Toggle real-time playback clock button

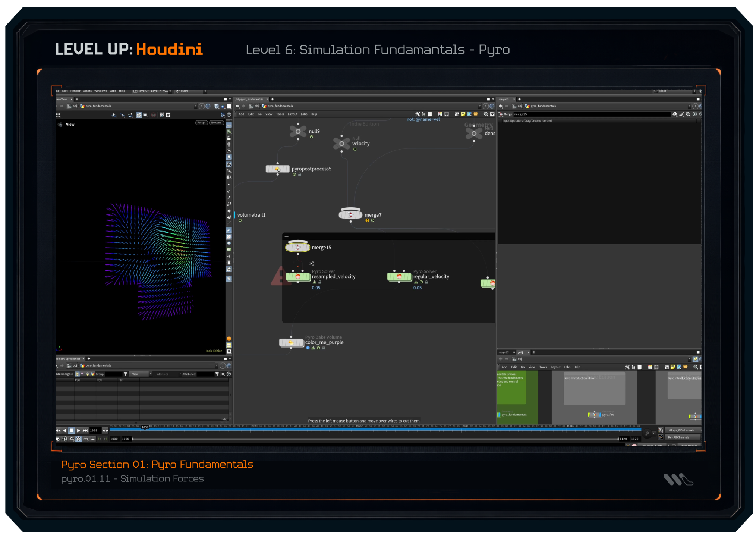[x=78, y=439]
